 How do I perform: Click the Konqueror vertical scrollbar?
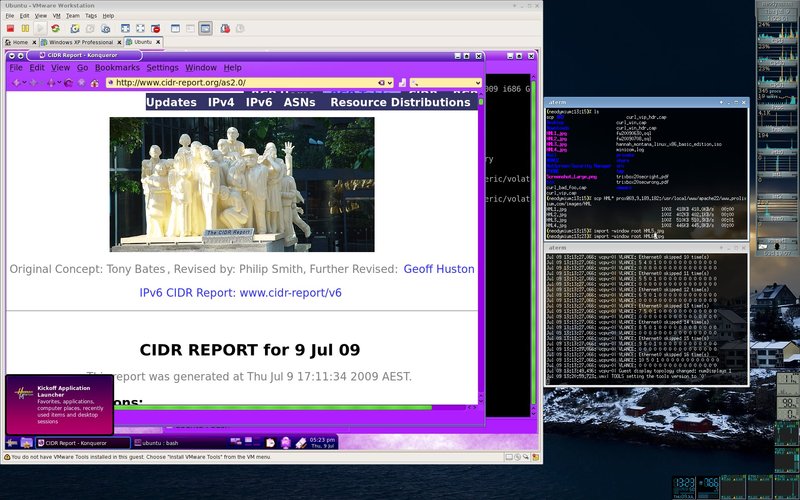tap(480, 250)
